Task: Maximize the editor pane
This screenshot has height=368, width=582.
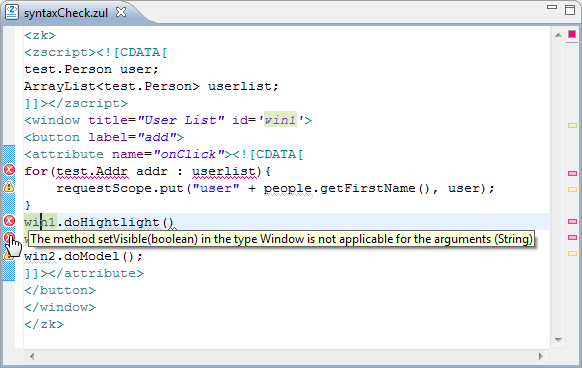Action: coord(570,10)
